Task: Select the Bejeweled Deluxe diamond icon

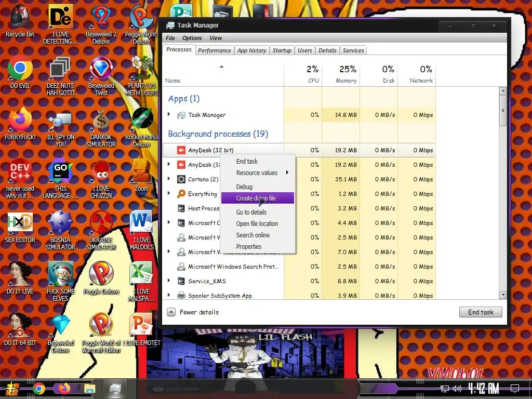Action: pyautogui.click(x=60, y=333)
